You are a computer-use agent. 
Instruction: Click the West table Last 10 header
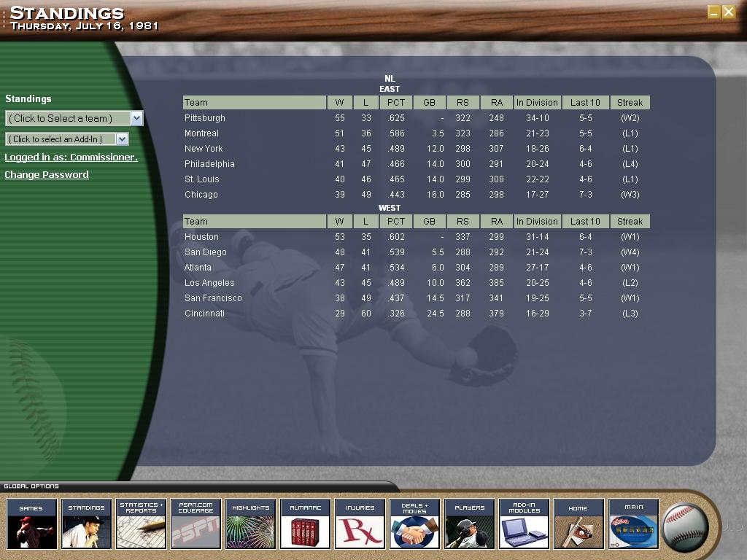(585, 222)
